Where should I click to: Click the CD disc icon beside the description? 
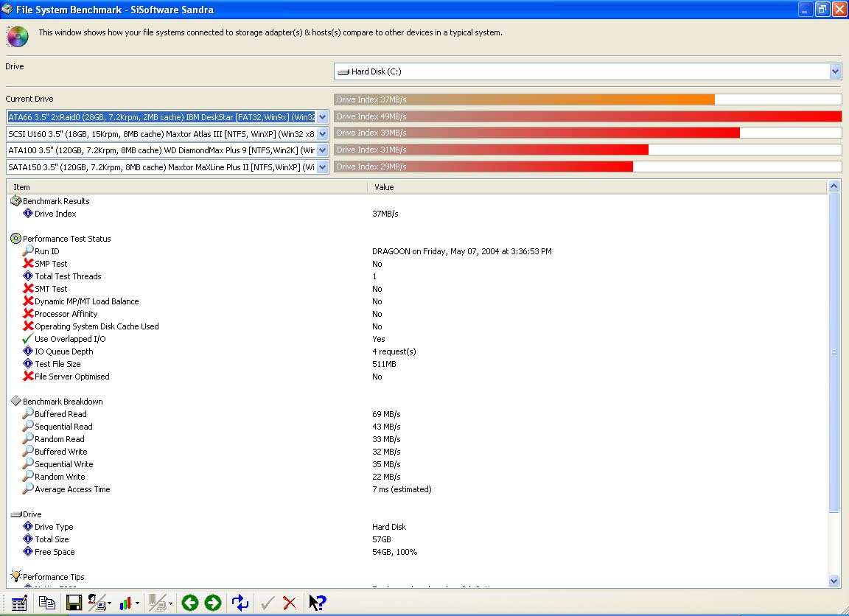tap(18, 36)
